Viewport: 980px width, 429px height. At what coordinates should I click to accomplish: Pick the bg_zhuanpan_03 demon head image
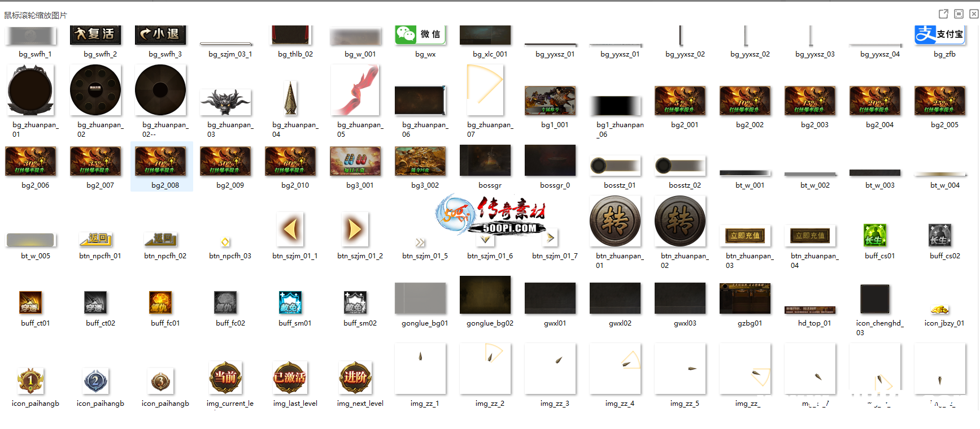tap(225, 102)
